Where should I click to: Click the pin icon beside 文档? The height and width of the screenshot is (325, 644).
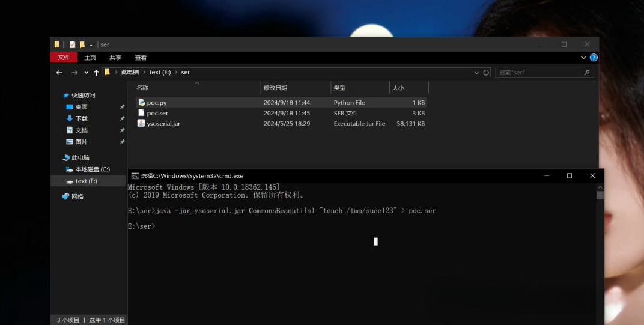pyautogui.click(x=122, y=130)
